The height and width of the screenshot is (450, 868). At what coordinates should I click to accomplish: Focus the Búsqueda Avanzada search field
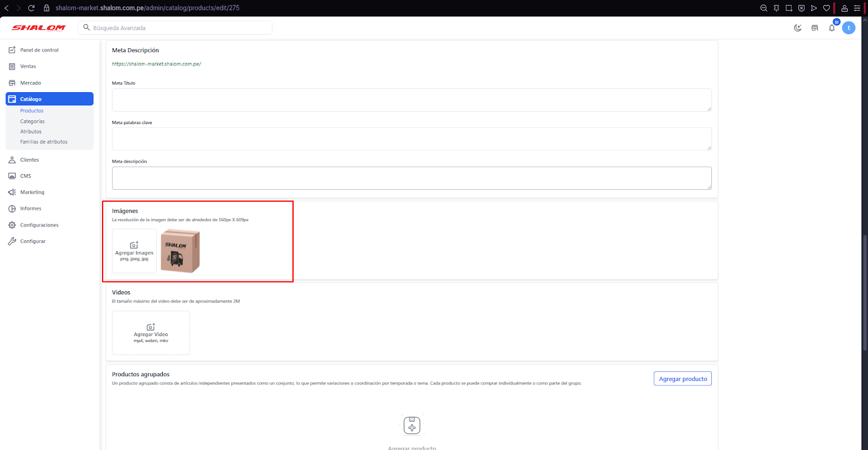tap(179, 28)
